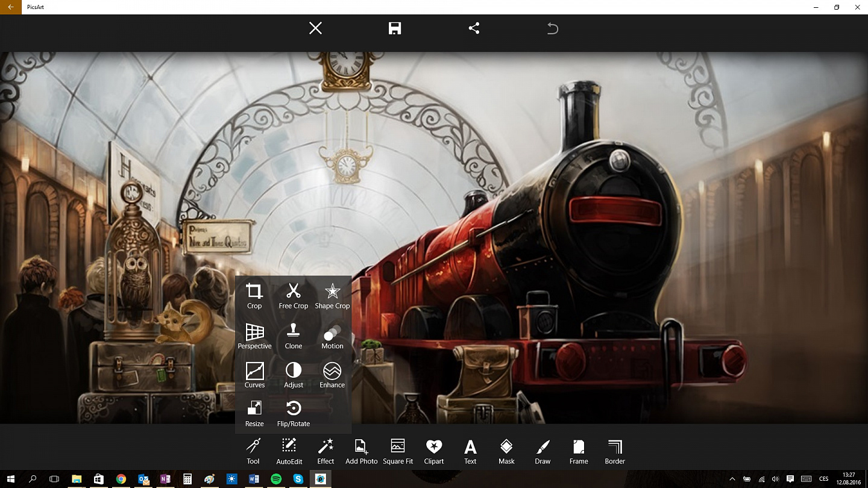868x488 pixels.
Task: Choose the Flip/Rotate tool
Action: tap(294, 414)
